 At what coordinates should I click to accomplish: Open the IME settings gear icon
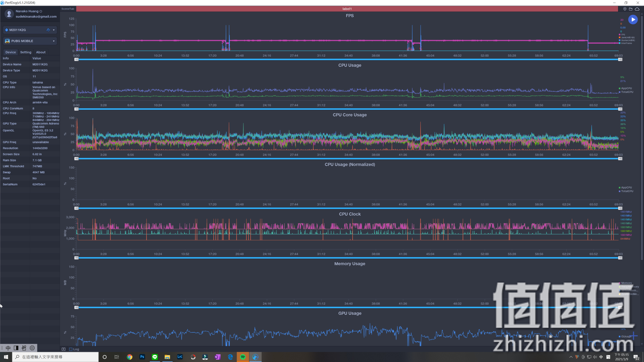(x=32, y=348)
